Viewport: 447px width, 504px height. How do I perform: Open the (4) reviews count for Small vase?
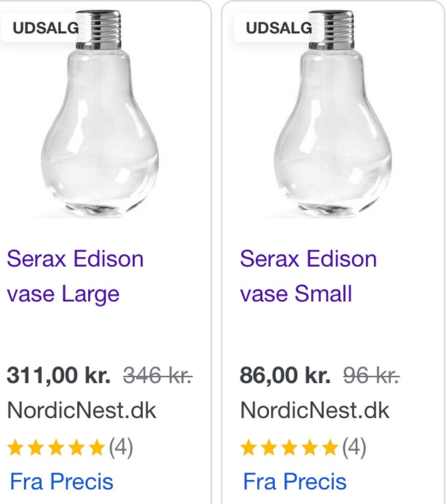(x=354, y=448)
